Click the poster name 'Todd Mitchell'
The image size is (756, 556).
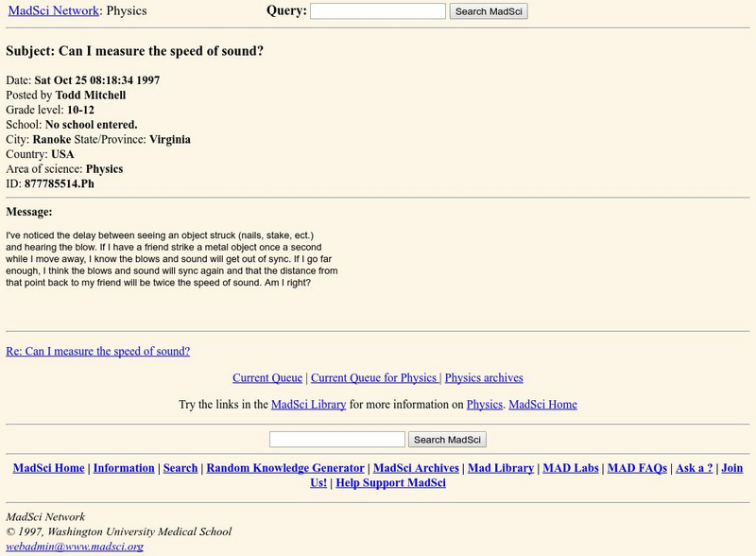tap(91, 96)
